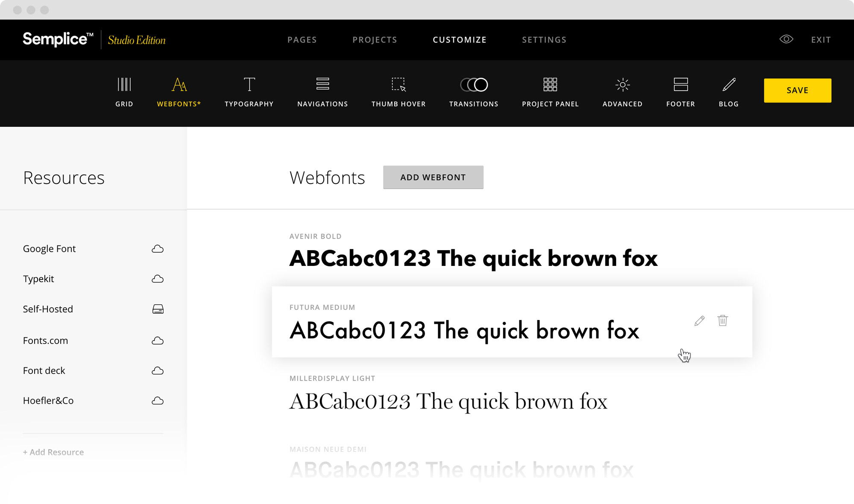Click the MILLERDISPLAY LIGHT label
This screenshot has width=854, height=504.
(x=332, y=379)
